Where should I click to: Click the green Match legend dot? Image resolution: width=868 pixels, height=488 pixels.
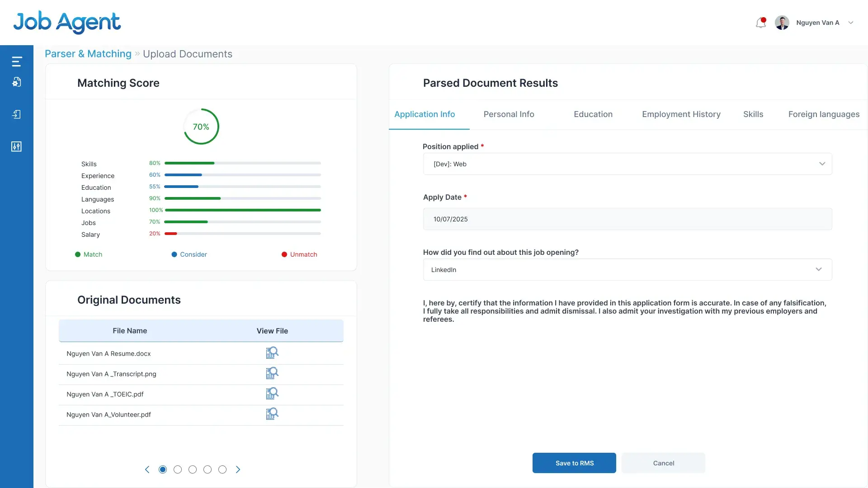coord(78,254)
